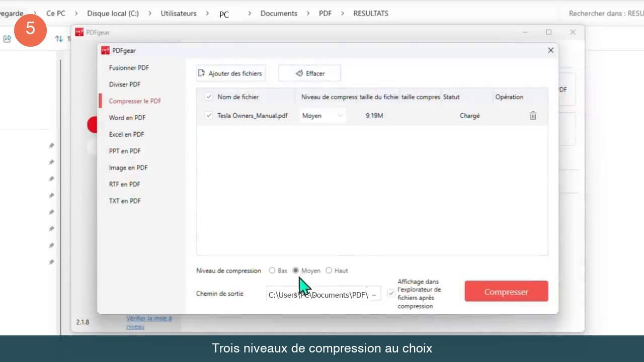Click Disque local (C:) in breadcrumb
Screen dimensions: 644x362
point(113,14)
